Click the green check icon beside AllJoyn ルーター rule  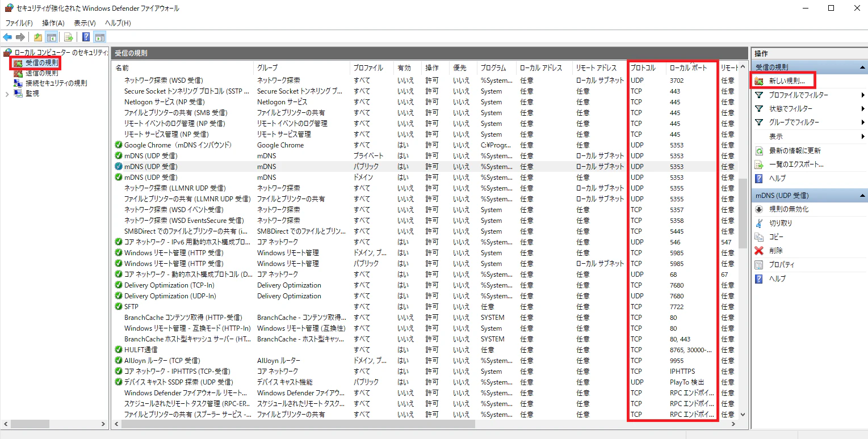click(119, 361)
